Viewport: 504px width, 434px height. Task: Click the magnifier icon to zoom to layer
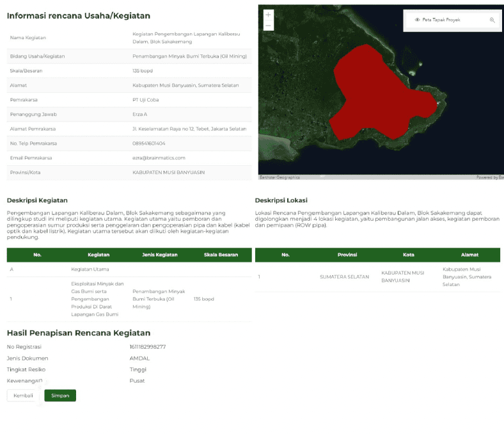click(x=492, y=20)
